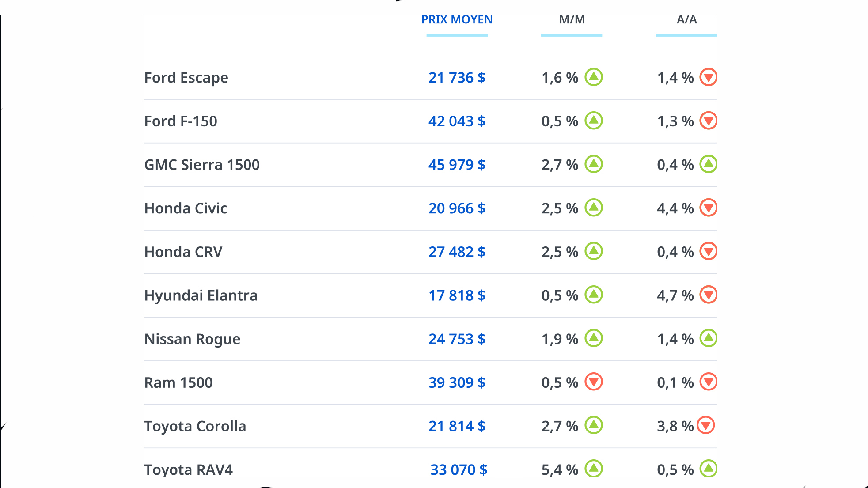Click the Ram 1500 M/M red down arrow
Viewport: 868px width, 488px height.
[594, 382]
